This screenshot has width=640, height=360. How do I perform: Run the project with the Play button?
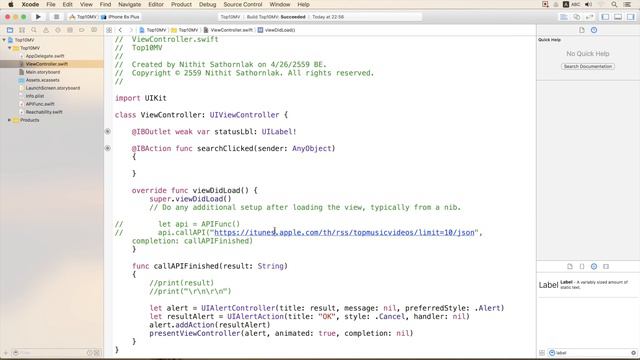pos(38,17)
